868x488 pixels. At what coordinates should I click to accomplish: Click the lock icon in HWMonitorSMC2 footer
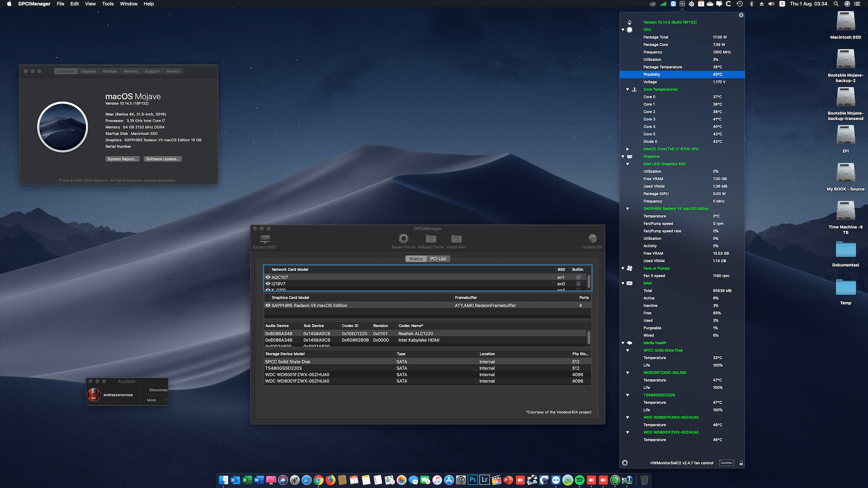coord(741,463)
